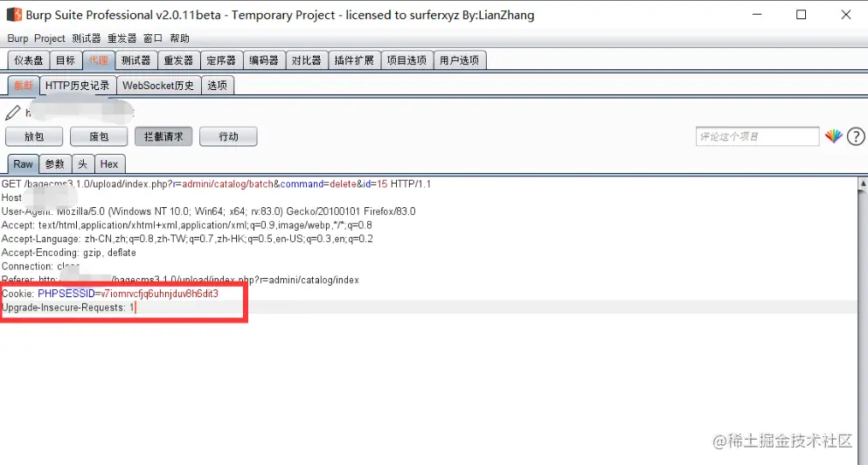Open the 帮助 menu
868x465 pixels.
pos(179,38)
